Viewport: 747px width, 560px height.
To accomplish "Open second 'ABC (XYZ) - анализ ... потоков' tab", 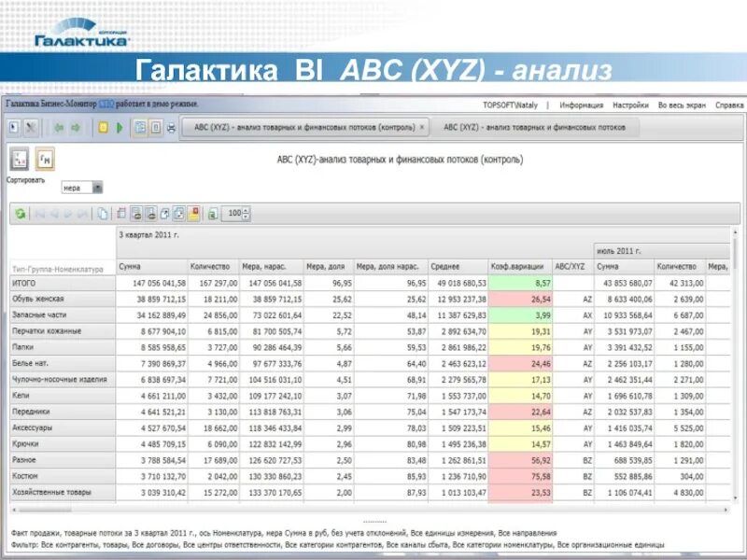I will tap(534, 128).
